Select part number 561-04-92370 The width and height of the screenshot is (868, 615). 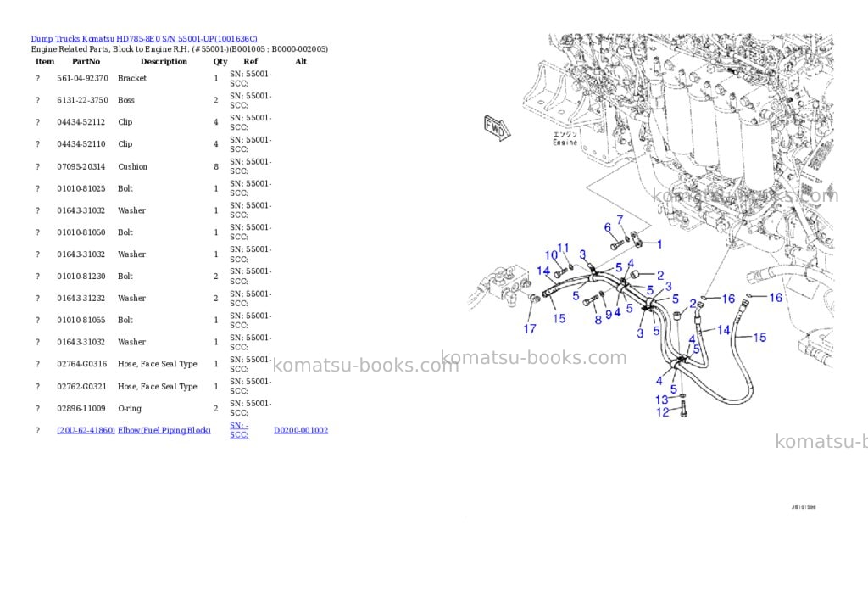(x=82, y=78)
